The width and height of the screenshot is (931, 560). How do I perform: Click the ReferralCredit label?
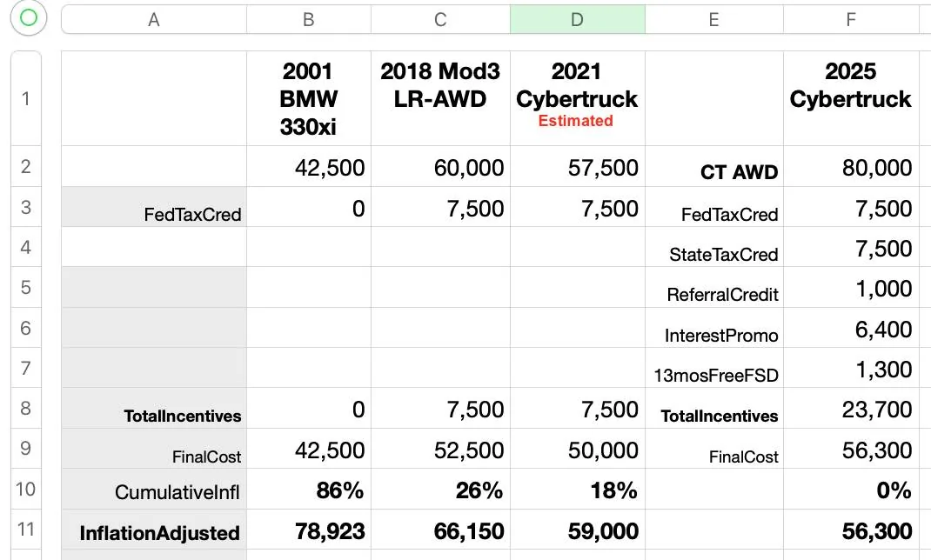click(714, 287)
